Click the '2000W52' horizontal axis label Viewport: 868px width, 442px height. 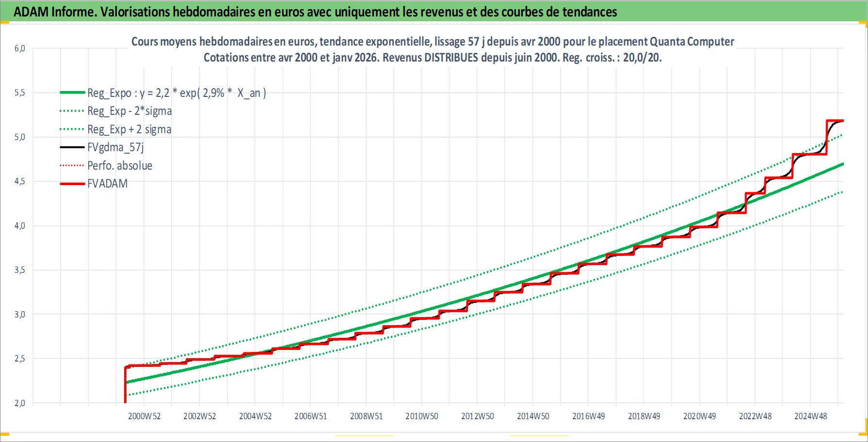pos(144,416)
